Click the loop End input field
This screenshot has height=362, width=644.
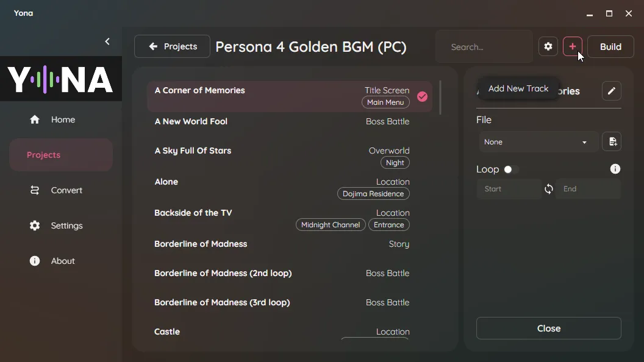click(588, 189)
